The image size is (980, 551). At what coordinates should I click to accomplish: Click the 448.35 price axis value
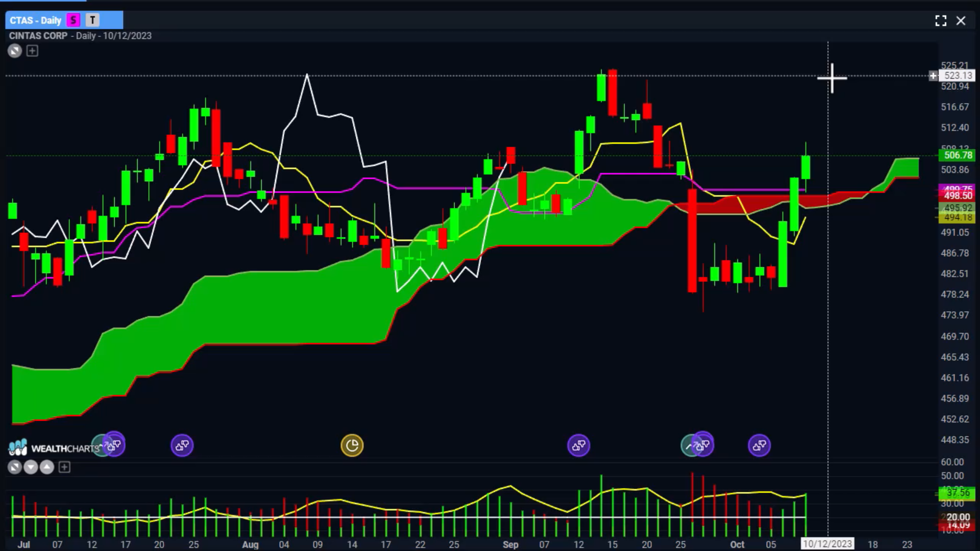(955, 439)
